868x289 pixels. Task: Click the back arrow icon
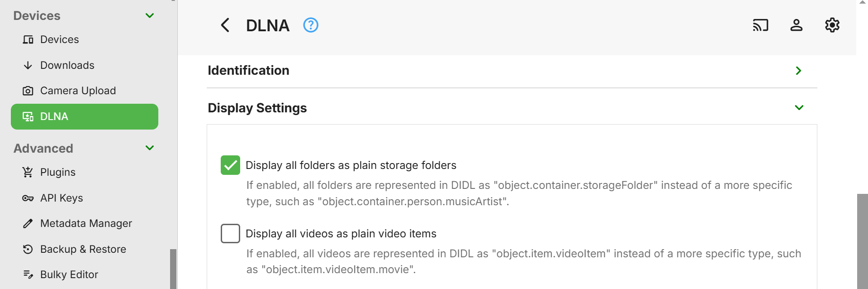pyautogui.click(x=225, y=25)
